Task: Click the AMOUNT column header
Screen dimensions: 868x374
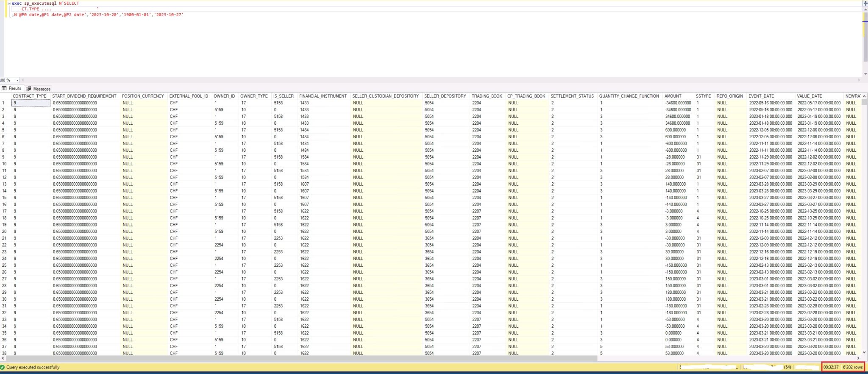Action: point(673,96)
